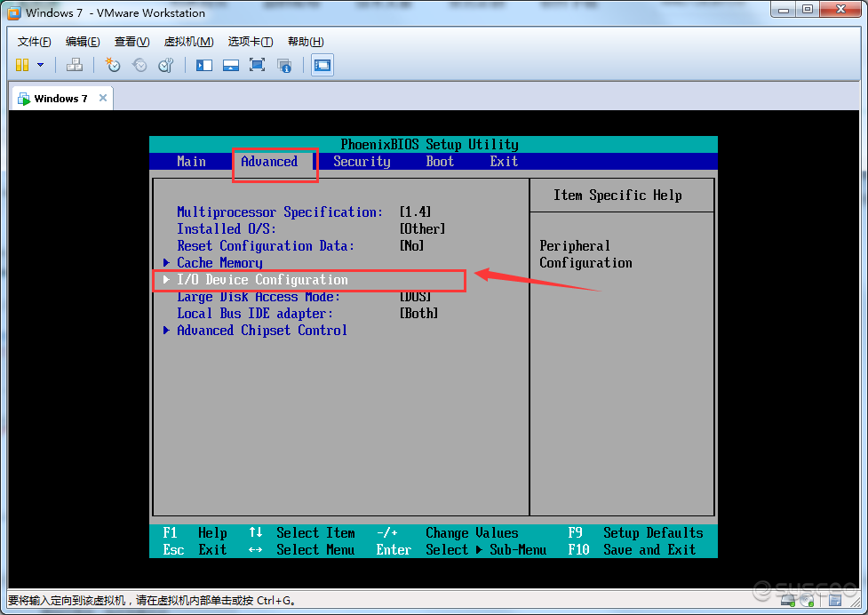Click the VMware Workstation title bar icon
This screenshot has width=868, height=615.
(14, 12)
